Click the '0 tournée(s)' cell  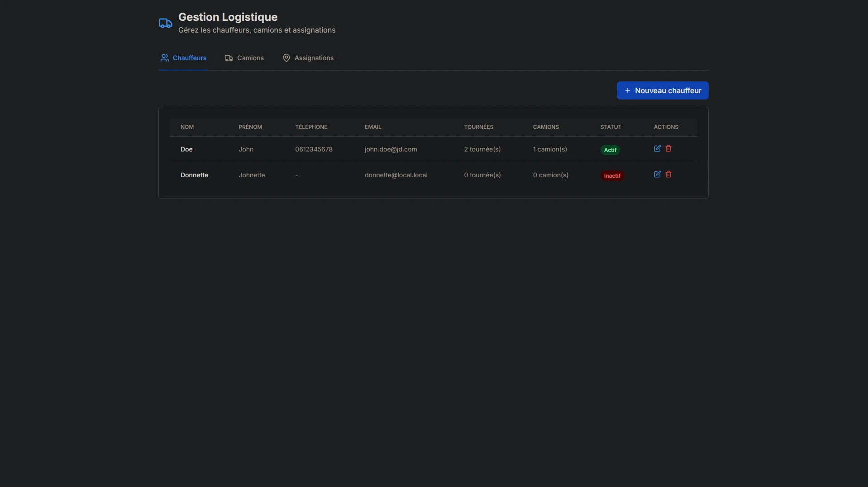pyautogui.click(x=482, y=175)
